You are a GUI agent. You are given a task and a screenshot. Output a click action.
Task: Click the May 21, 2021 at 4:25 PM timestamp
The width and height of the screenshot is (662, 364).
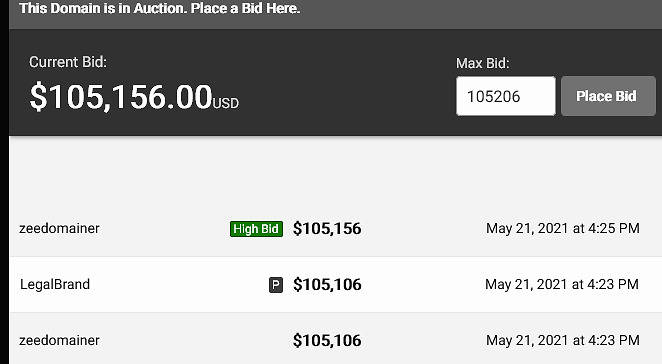[563, 228]
